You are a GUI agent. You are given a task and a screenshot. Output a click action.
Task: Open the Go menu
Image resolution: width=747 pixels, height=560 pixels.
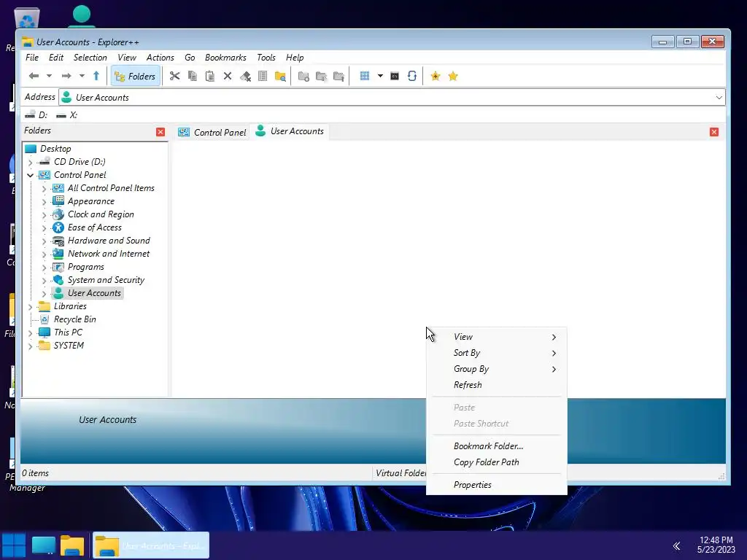tap(190, 58)
